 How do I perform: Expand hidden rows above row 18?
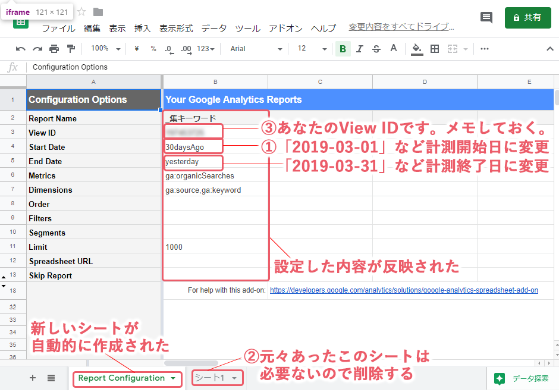tap(4, 286)
